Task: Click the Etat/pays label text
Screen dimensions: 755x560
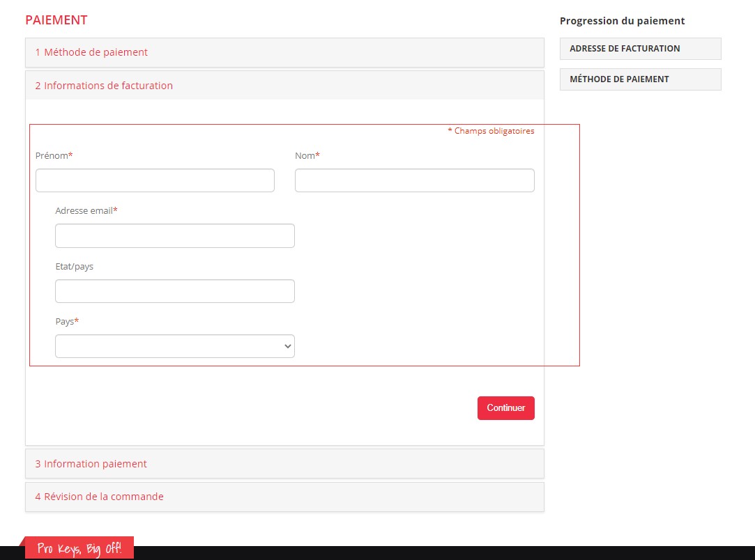Action: tap(74, 266)
